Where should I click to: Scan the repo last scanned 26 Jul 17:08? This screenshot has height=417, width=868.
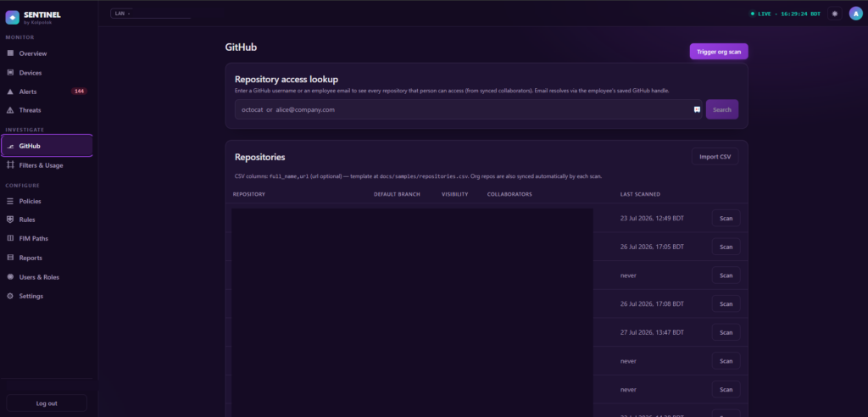[x=726, y=304]
